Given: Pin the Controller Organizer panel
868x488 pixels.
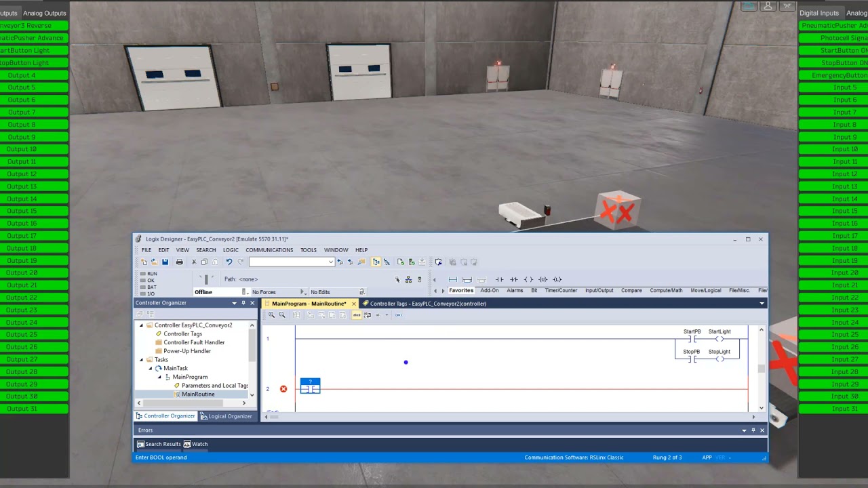Looking at the screenshot, I should tap(243, 303).
